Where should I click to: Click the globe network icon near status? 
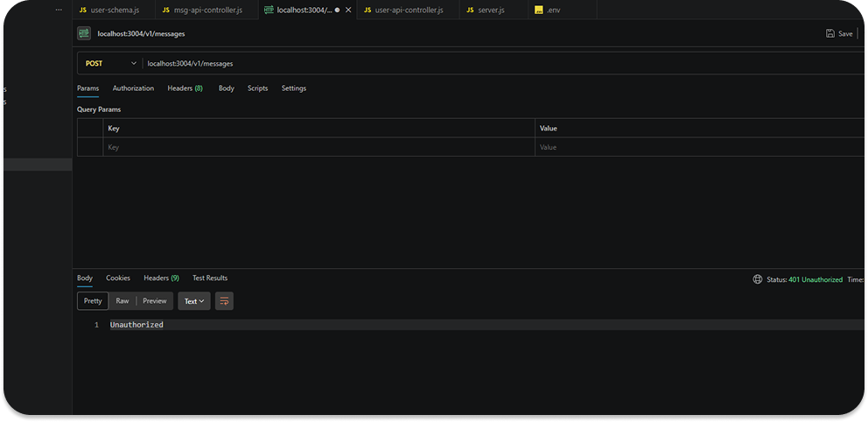757,279
